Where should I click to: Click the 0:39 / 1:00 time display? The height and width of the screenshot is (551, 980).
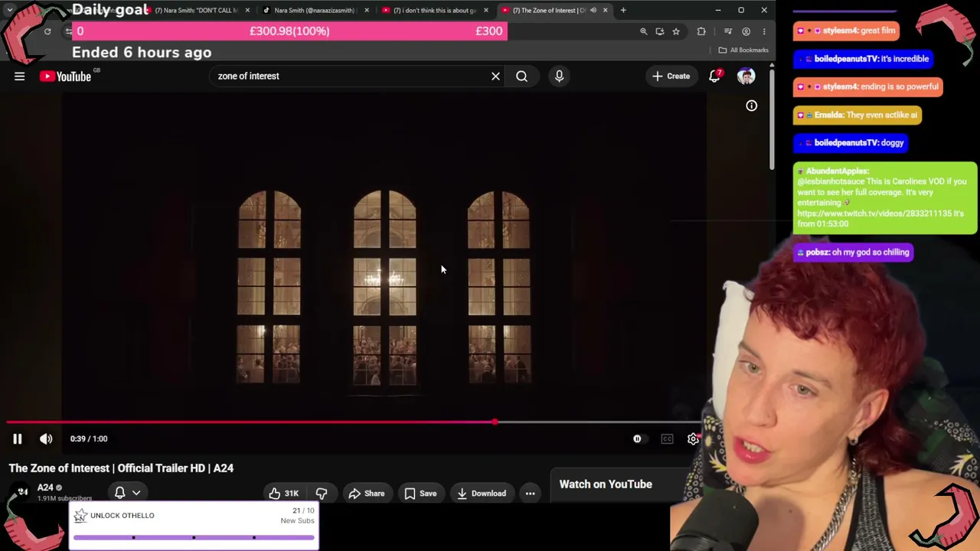tap(89, 439)
